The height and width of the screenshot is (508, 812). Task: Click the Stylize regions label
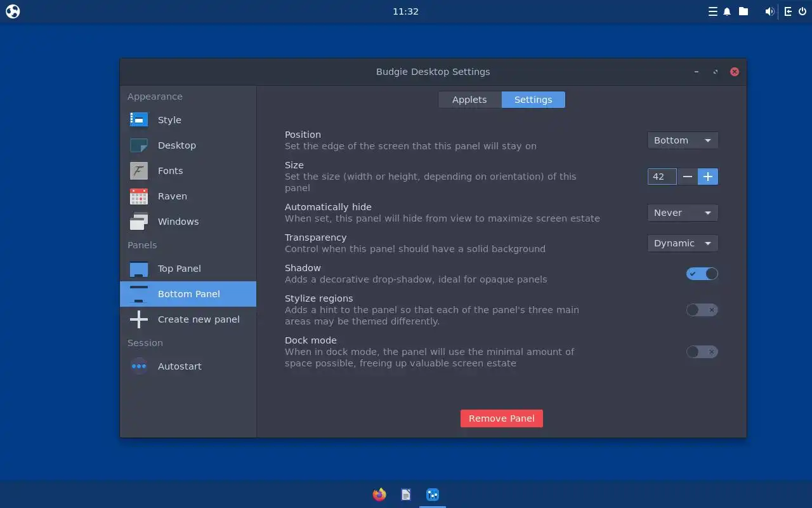tap(318, 298)
